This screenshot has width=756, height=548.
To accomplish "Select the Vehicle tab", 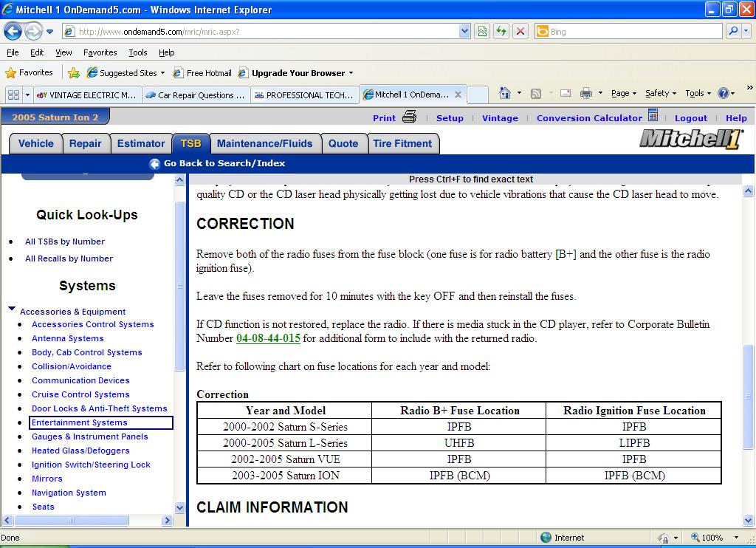I will pyautogui.click(x=35, y=144).
